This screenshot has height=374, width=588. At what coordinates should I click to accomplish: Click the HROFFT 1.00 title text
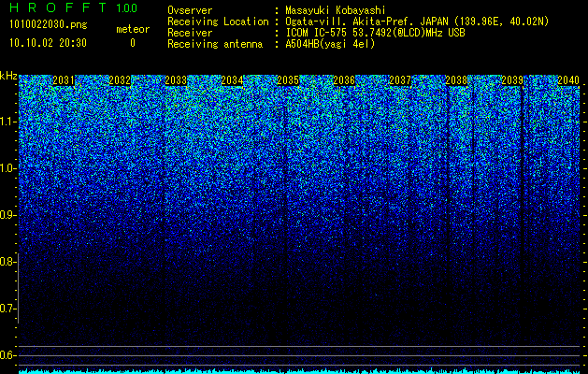click(74, 7)
